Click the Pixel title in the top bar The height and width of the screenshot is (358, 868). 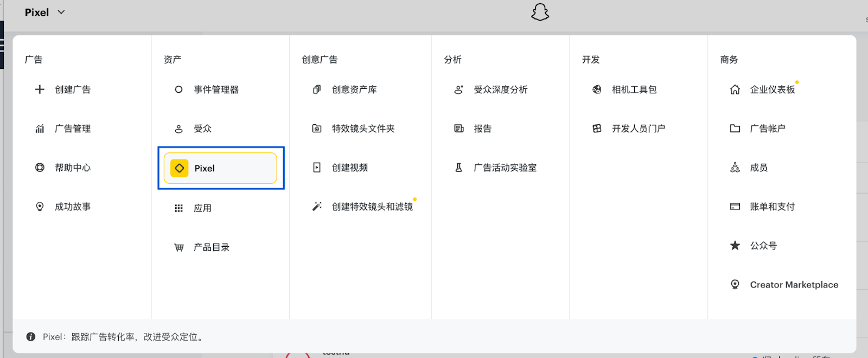[37, 12]
